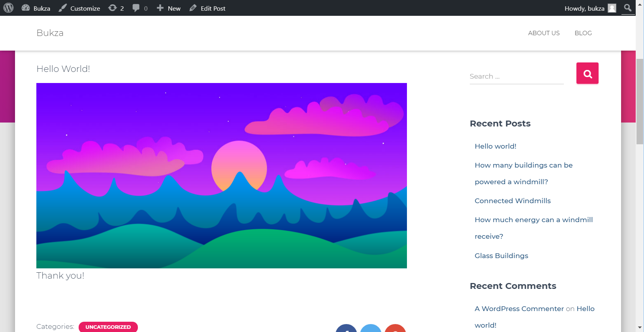Open the Howdy, bukza account menu
Viewport: 644px width, 332px height.
pos(590,8)
